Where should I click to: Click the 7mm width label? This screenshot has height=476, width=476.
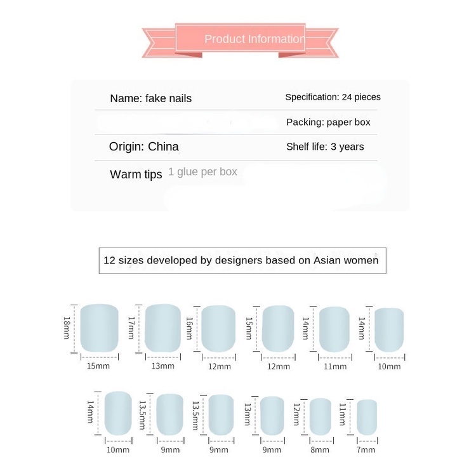point(366,450)
